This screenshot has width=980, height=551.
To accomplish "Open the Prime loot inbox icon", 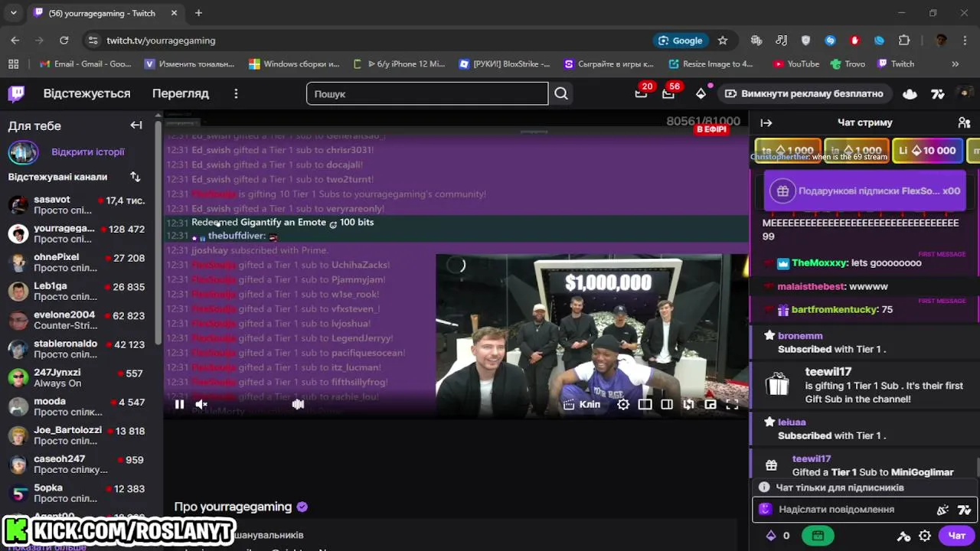I will (641, 93).
